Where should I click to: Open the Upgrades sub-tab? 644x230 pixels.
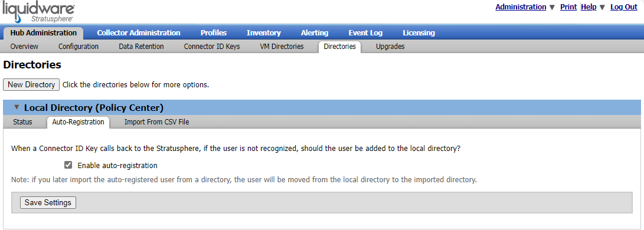coord(390,47)
